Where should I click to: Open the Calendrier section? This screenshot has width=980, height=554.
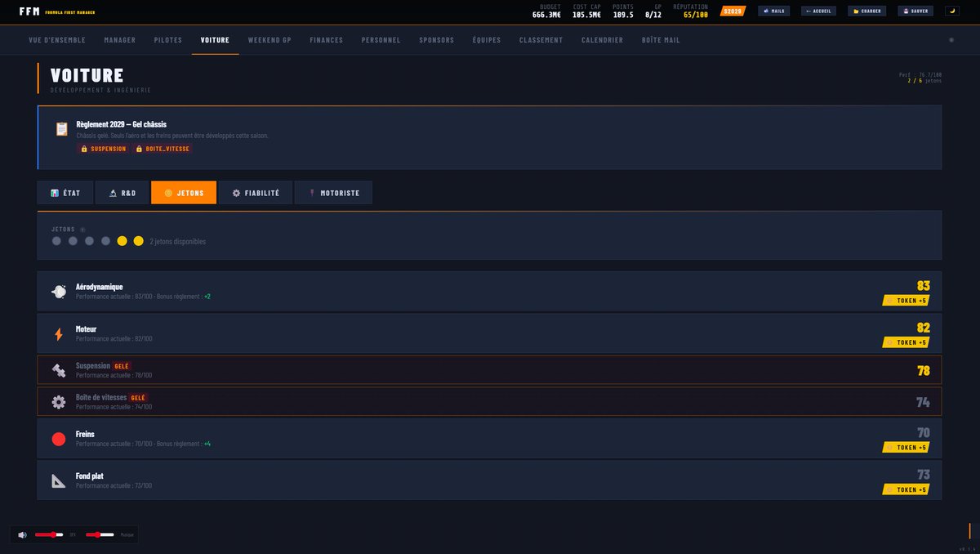click(x=603, y=40)
